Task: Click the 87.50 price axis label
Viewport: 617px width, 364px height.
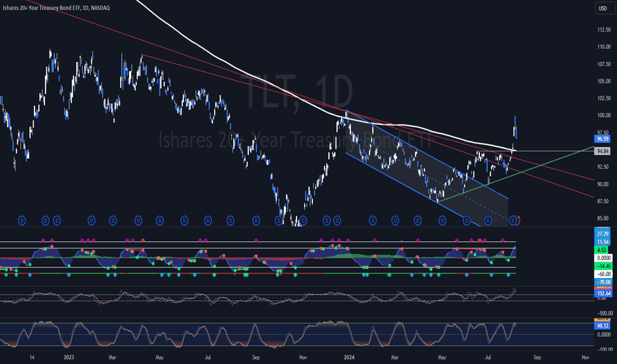Action: 604,201
